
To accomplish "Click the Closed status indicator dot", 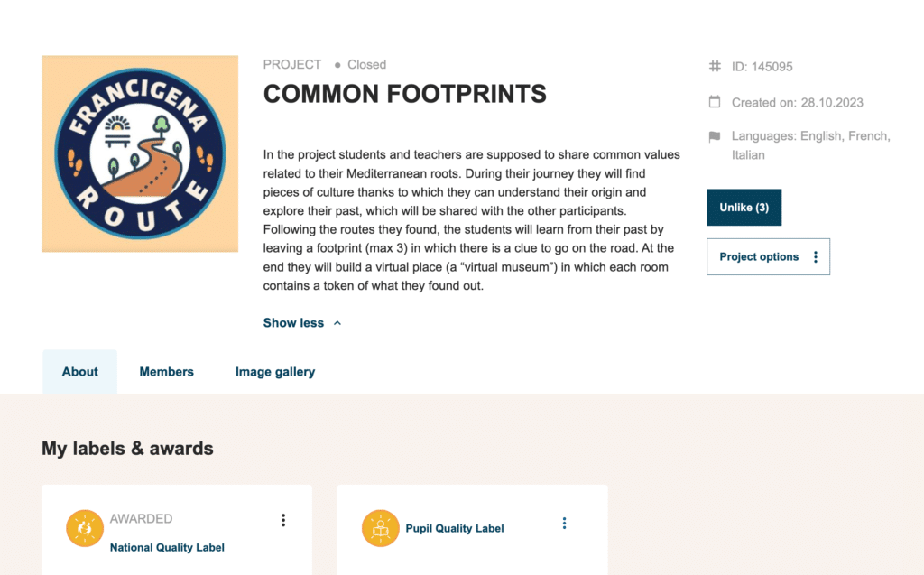I will tap(337, 65).
